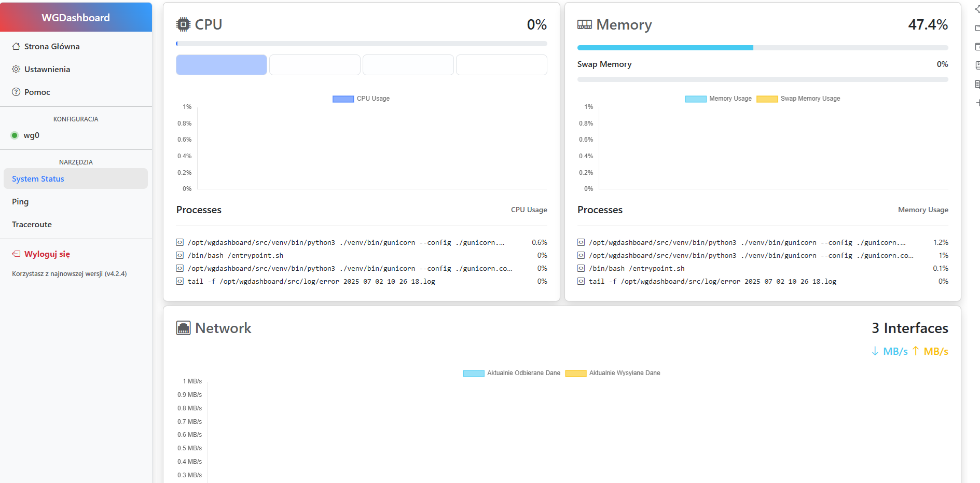Click the icon of the 1% gunicorn Memory process
980x483 pixels.
(581, 255)
